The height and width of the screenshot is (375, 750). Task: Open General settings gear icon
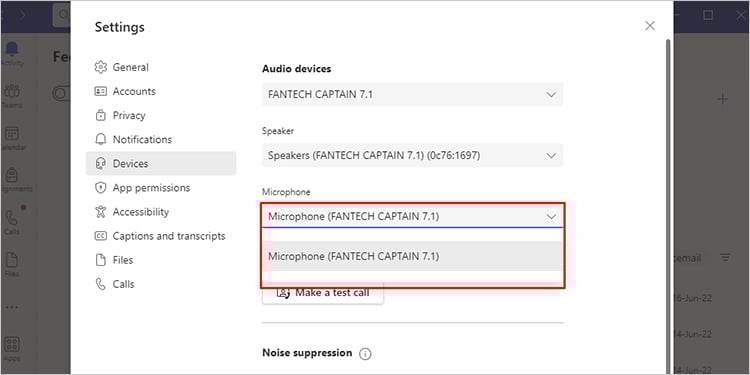[100, 67]
